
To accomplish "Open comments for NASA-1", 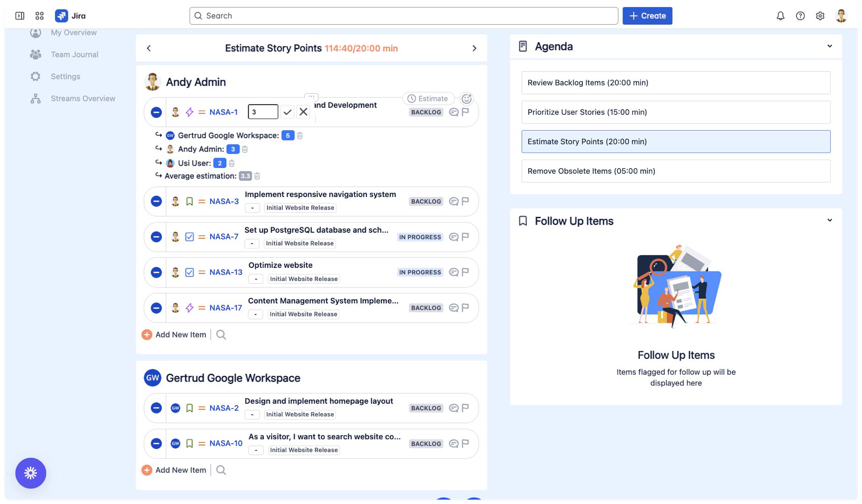I will pyautogui.click(x=454, y=112).
